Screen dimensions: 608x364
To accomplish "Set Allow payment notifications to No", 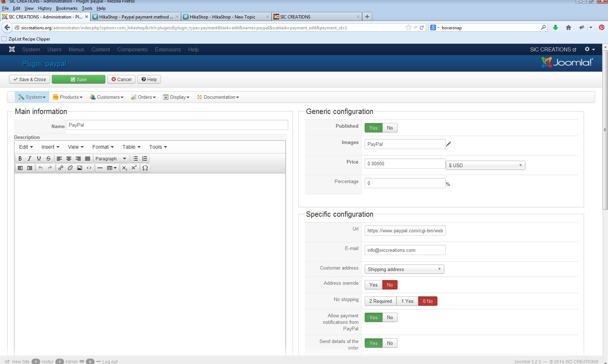I will (390, 317).
